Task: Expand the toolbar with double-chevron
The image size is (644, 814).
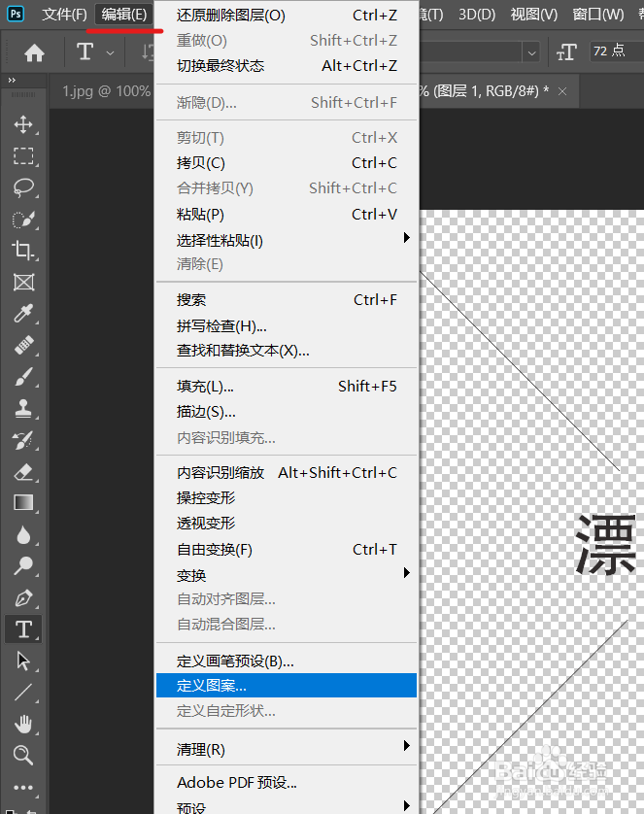Action: pos(12,80)
